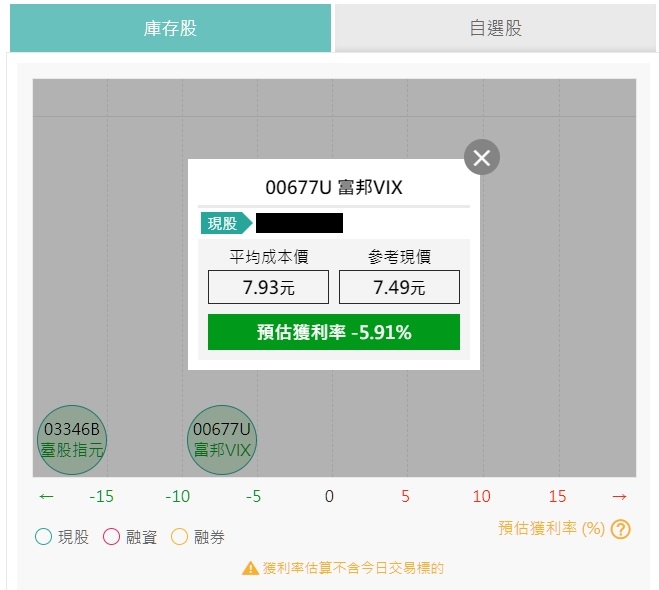Click the 獲利率估算不含今日交易標的 notice text
The image size is (659, 590).
point(353,568)
